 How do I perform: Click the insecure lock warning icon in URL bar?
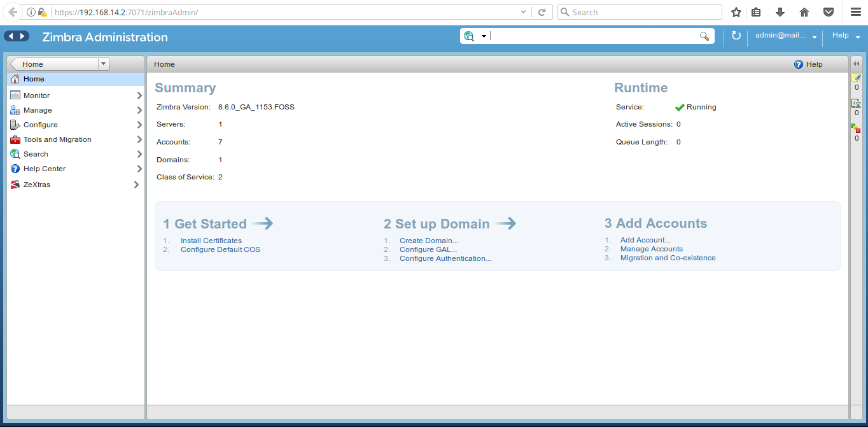pyautogui.click(x=42, y=12)
